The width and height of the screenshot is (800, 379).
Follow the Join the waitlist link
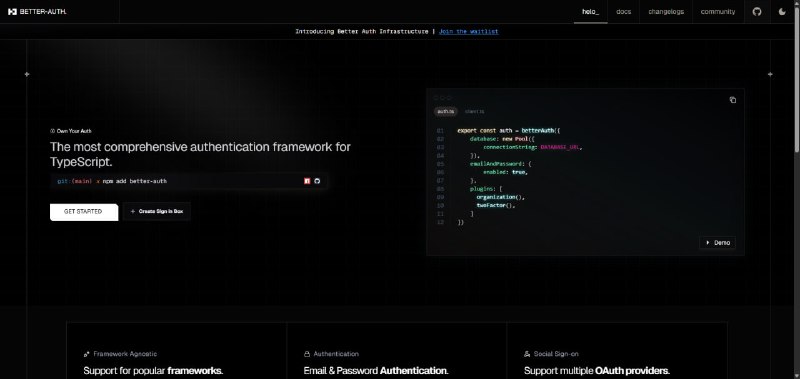(468, 32)
